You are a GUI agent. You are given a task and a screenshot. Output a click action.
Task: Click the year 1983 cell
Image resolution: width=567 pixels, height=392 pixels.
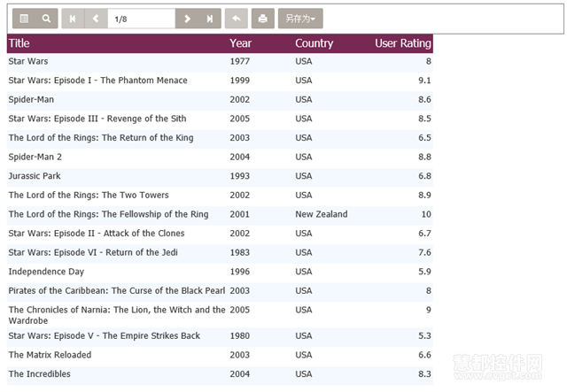240,253
